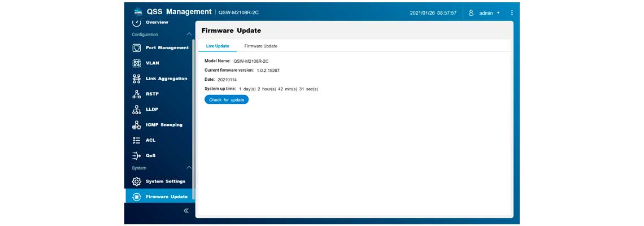Screen dimensions: 644x226
Task: Click the Port Management icon in sidebar
Action: pyautogui.click(x=136, y=48)
